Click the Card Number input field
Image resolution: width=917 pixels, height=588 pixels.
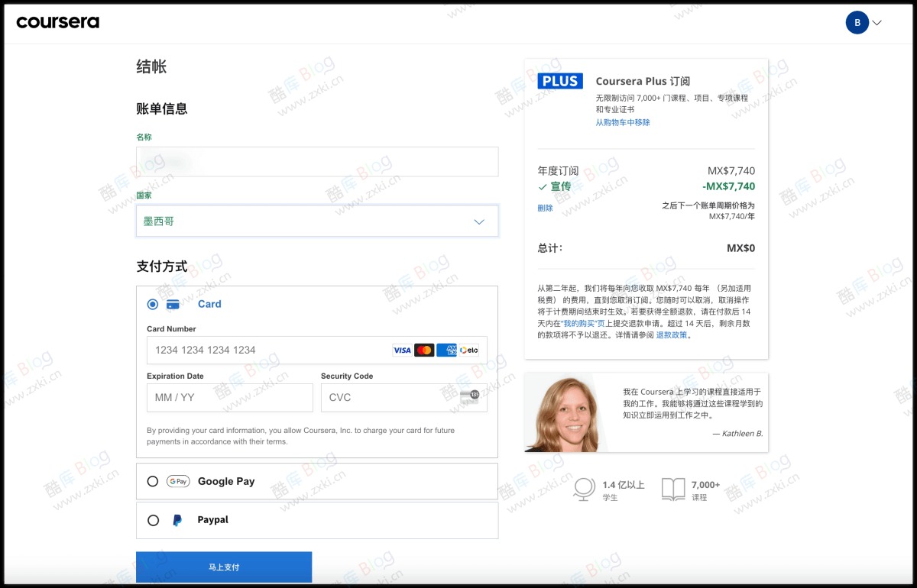267,350
